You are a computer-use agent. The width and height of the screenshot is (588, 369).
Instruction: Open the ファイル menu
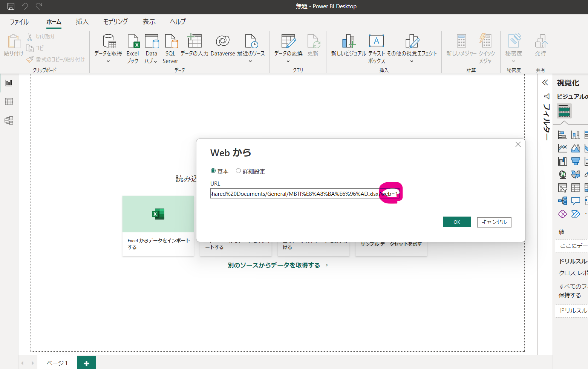pos(19,22)
